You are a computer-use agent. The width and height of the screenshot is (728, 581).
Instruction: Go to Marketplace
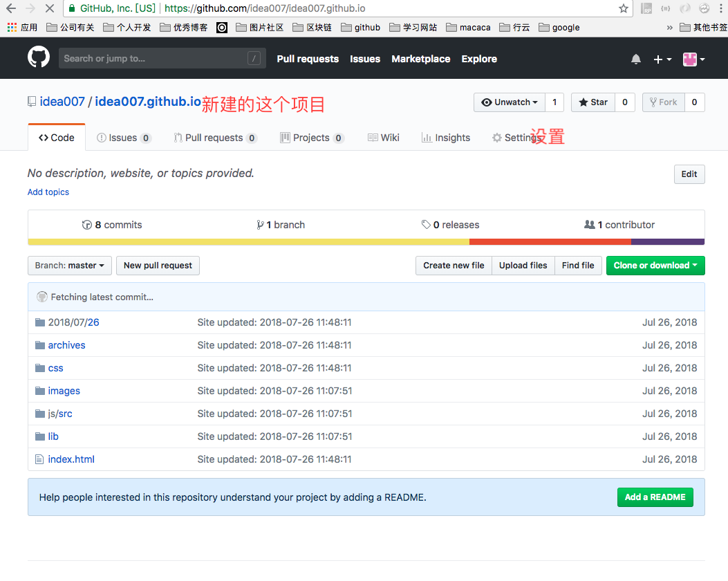tap(420, 59)
